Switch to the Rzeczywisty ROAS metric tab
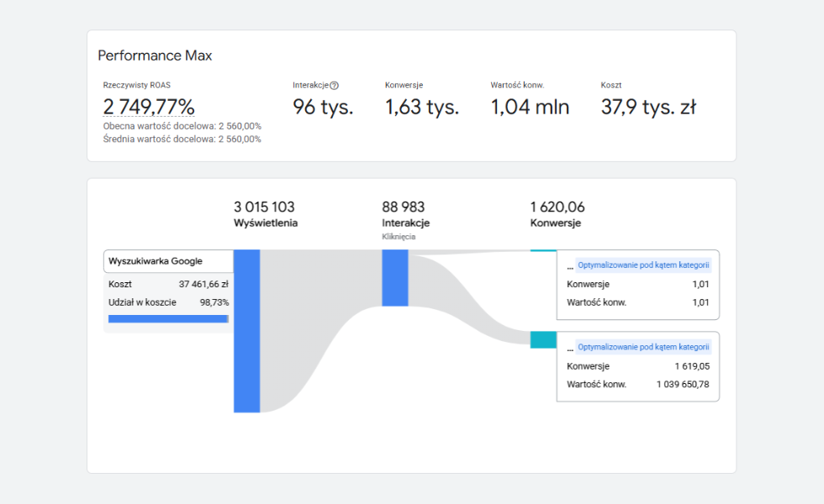Viewport: 824px width, 504px height. click(150, 99)
